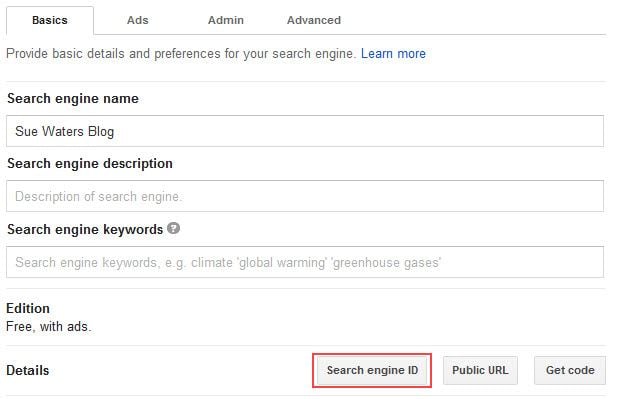Click the Search engine description label
Screen dimensions: 617x399
pyautogui.click(x=90, y=163)
